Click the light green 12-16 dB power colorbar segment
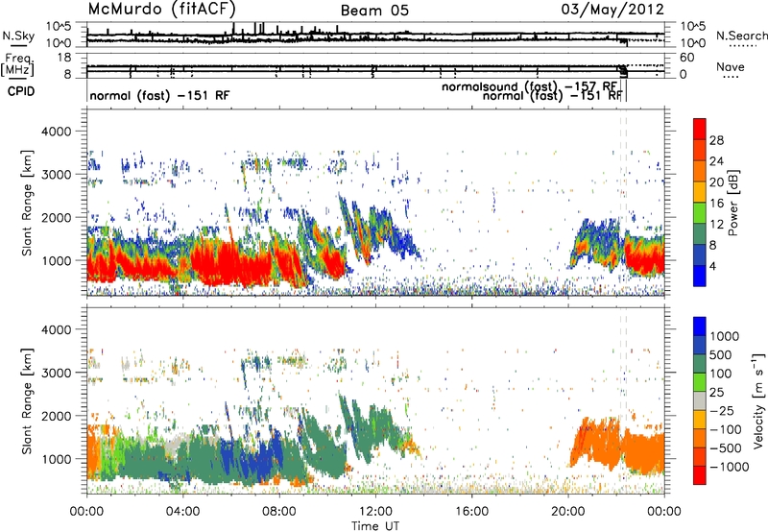The width and height of the screenshot is (768, 532). (700, 213)
